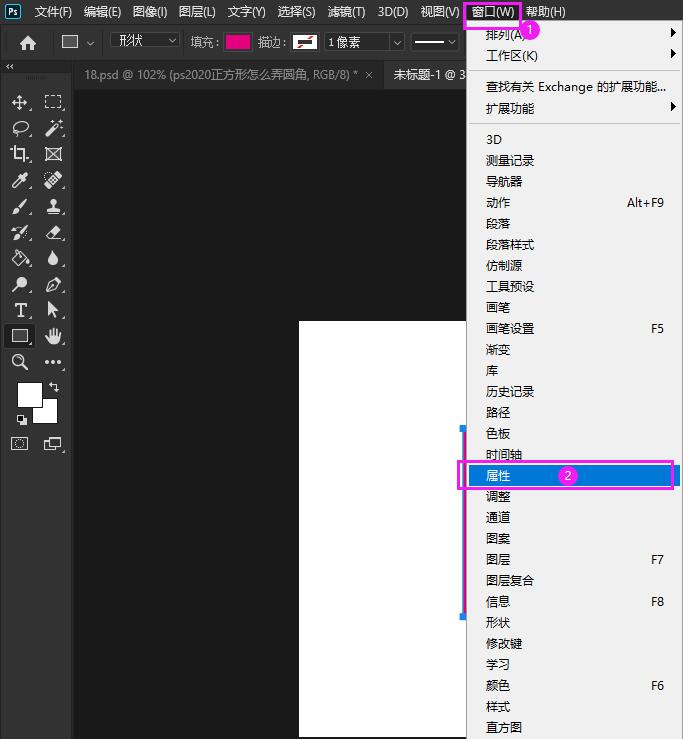Open the 编辑(E) menu

[x=102, y=11]
